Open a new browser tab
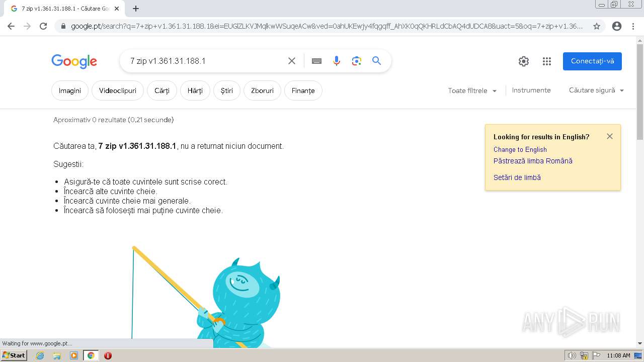 tap(136, 9)
